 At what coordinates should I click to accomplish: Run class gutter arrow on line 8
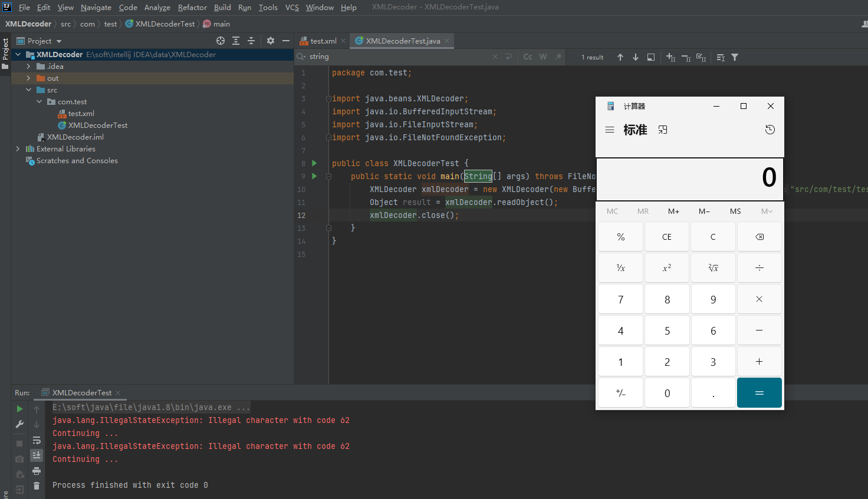314,163
